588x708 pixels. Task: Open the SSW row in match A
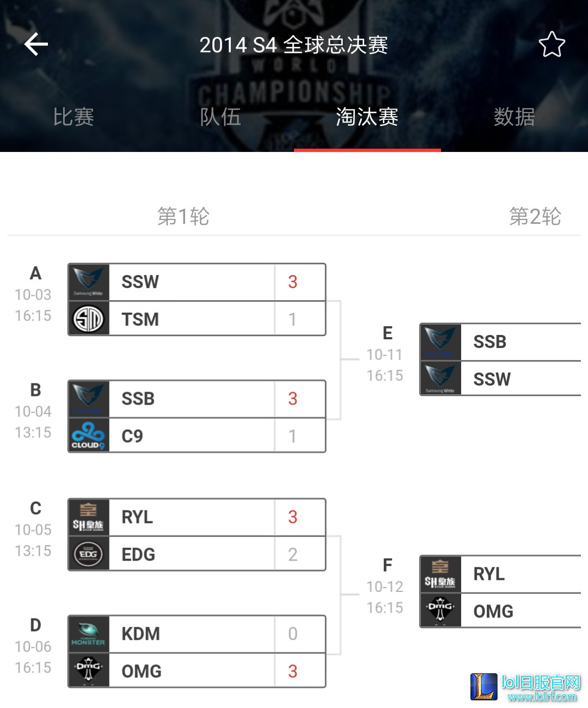[x=197, y=282]
